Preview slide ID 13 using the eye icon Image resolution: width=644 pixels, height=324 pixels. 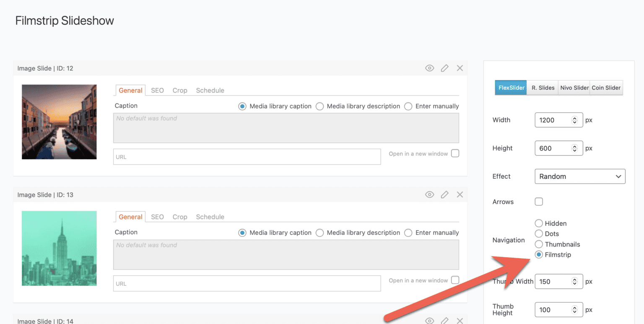click(429, 194)
